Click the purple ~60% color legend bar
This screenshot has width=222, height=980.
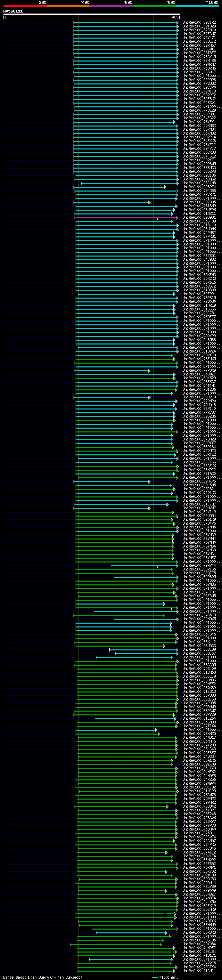(x=111, y=6)
